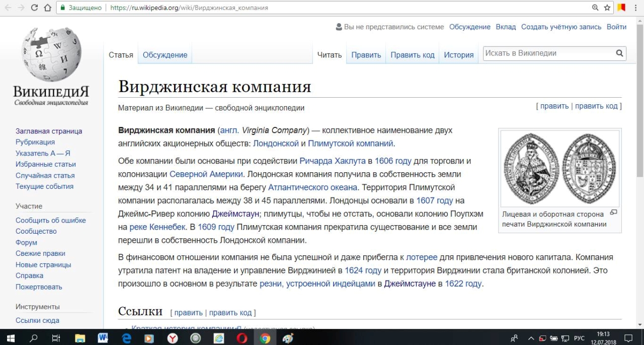Open the 1606 году link
This screenshot has width=644, height=345.
click(393, 161)
